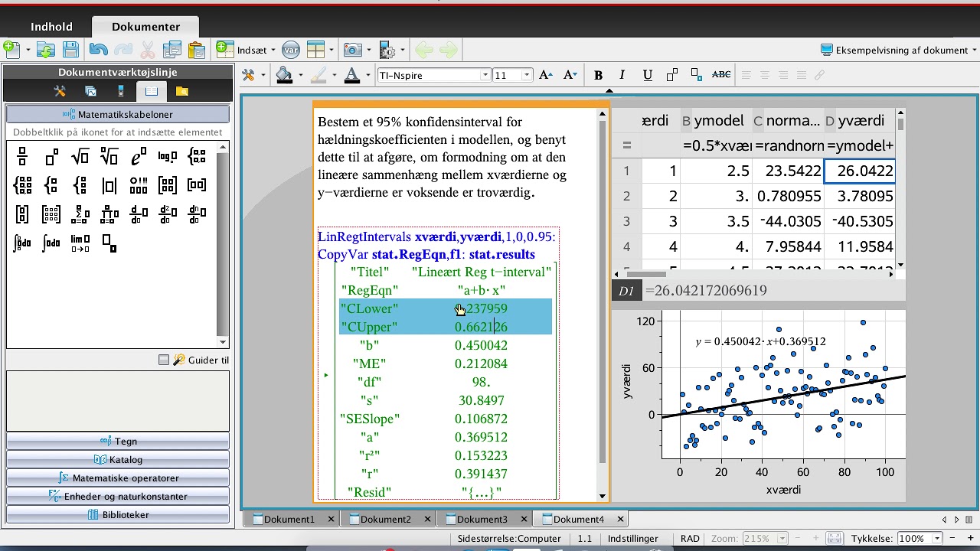
Task: Toggle superscript formatting
Action: point(672,75)
